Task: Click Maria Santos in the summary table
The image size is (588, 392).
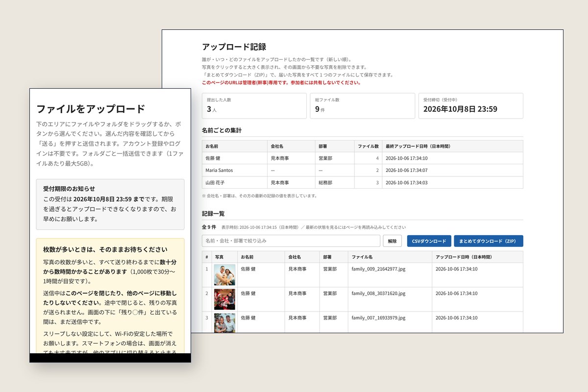Action: (x=219, y=171)
